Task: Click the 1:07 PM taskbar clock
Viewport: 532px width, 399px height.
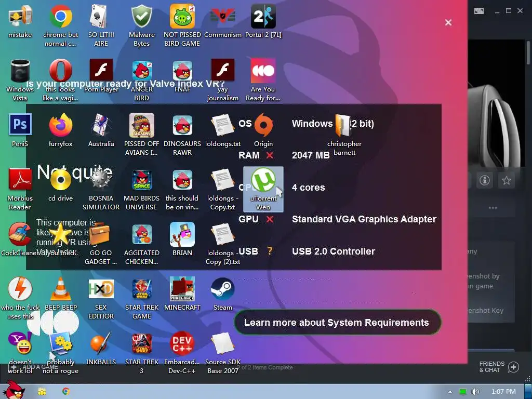Action: click(x=503, y=392)
